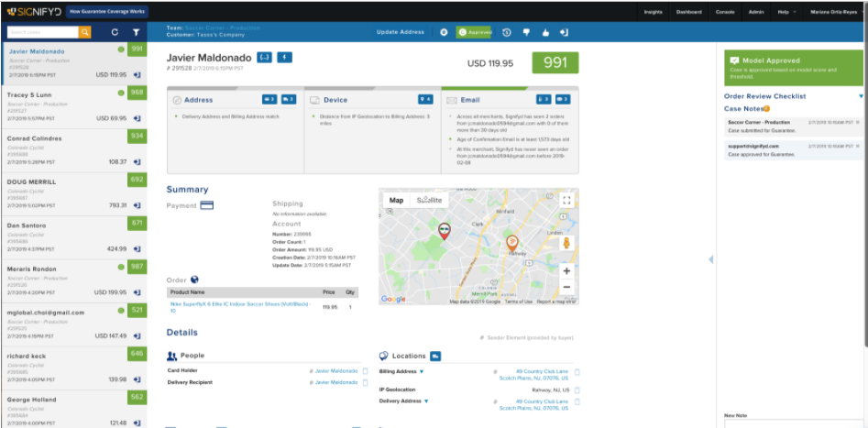Viewport: 868px width, 428px height.
Task: Select Meraris Rondon case in list
Action: coord(74,281)
